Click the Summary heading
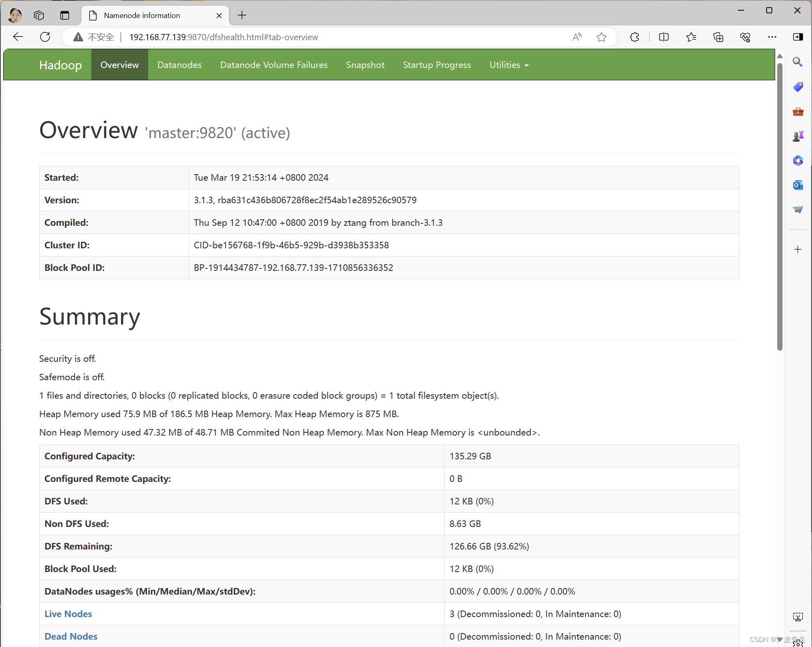Image resolution: width=812 pixels, height=647 pixels. (90, 317)
